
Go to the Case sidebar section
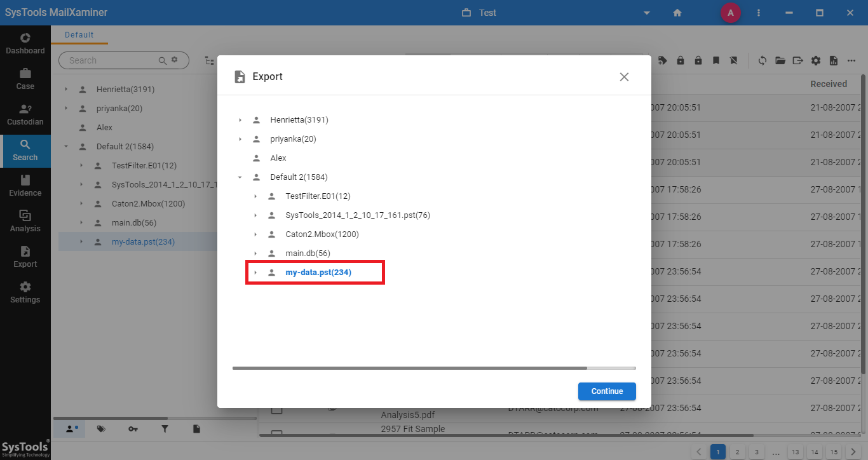tap(25, 79)
